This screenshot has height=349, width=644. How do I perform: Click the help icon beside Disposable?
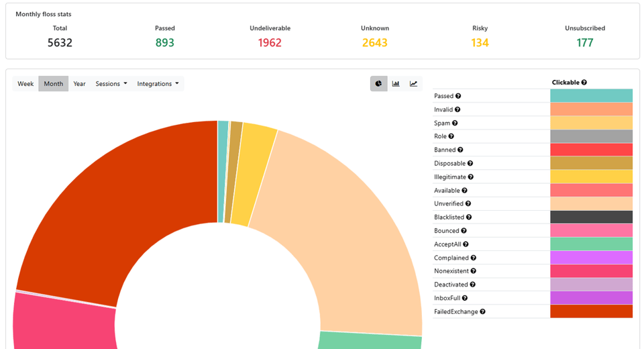470,163
